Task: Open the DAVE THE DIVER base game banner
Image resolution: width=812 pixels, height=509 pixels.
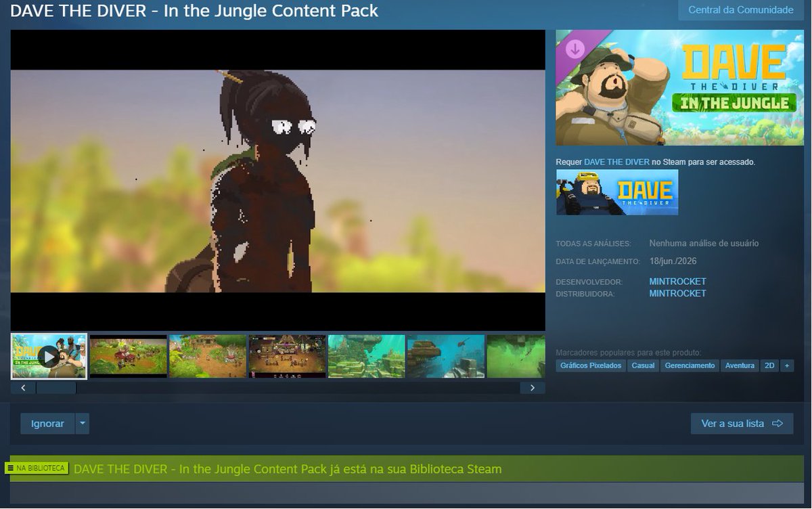Action: pos(617,192)
